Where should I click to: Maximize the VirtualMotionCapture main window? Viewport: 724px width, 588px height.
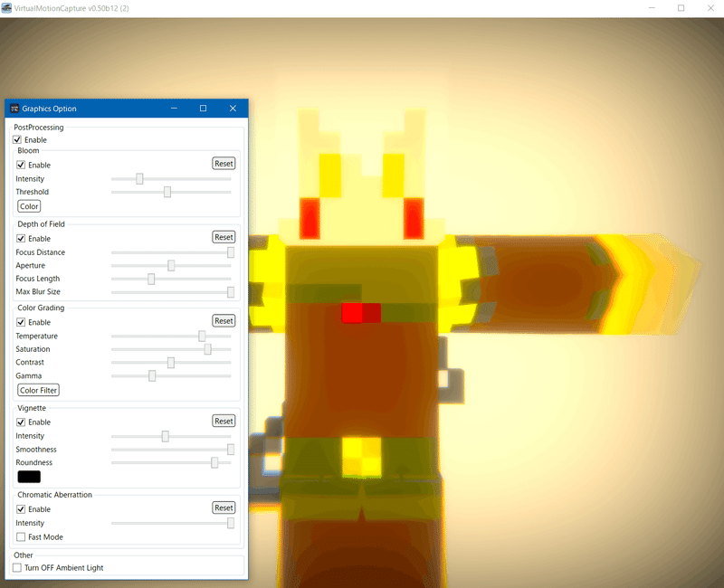[681, 8]
